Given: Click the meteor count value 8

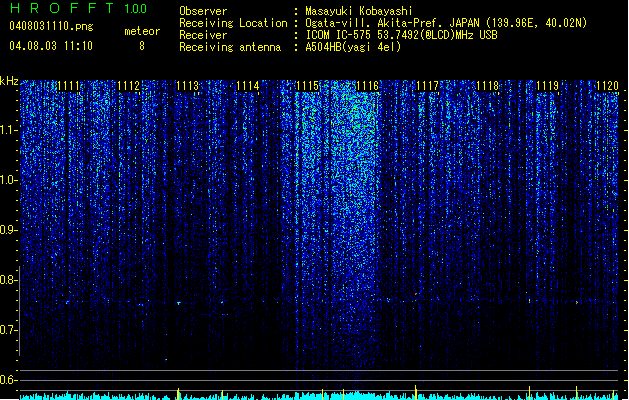Looking at the screenshot, I should (x=142, y=46).
